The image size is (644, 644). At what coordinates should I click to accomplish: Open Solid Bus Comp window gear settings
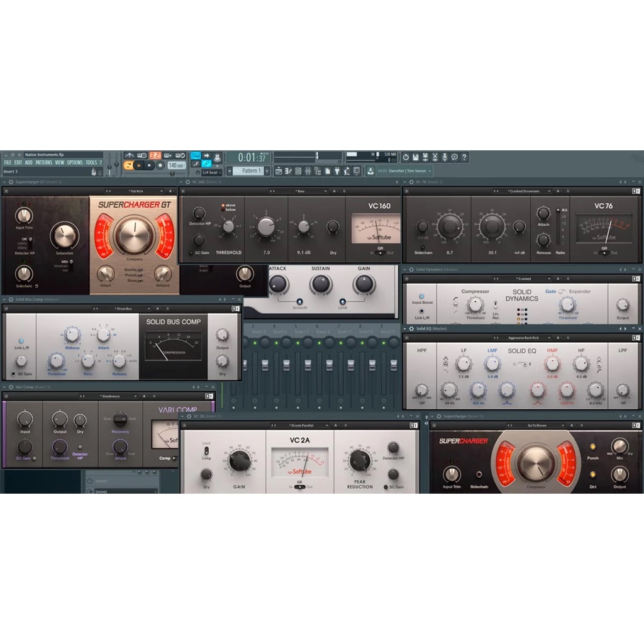click(x=11, y=300)
